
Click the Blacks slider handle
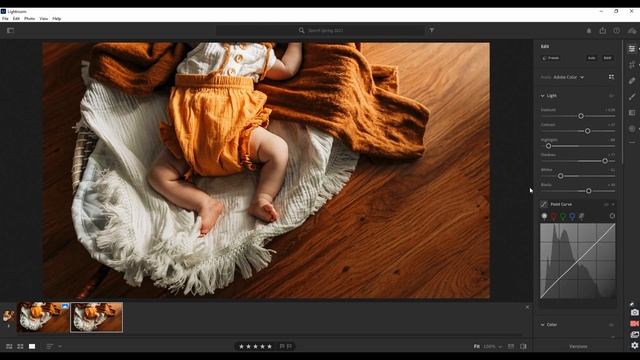pos(589,191)
